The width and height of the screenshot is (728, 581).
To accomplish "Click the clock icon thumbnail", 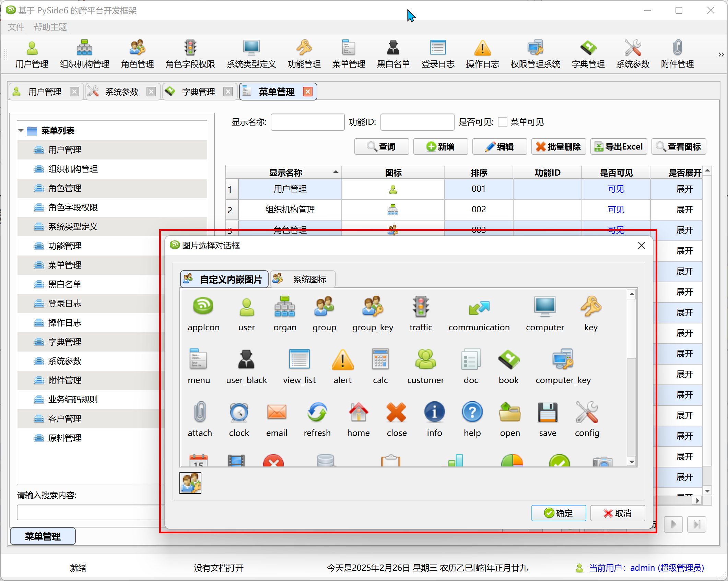I will pyautogui.click(x=239, y=412).
